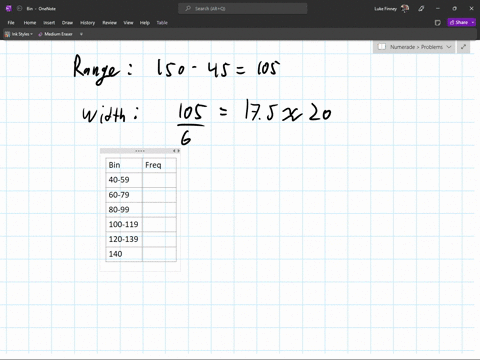Open Luke Finney account picture
The height and width of the screenshot is (360, 480).
pos(405,8)
